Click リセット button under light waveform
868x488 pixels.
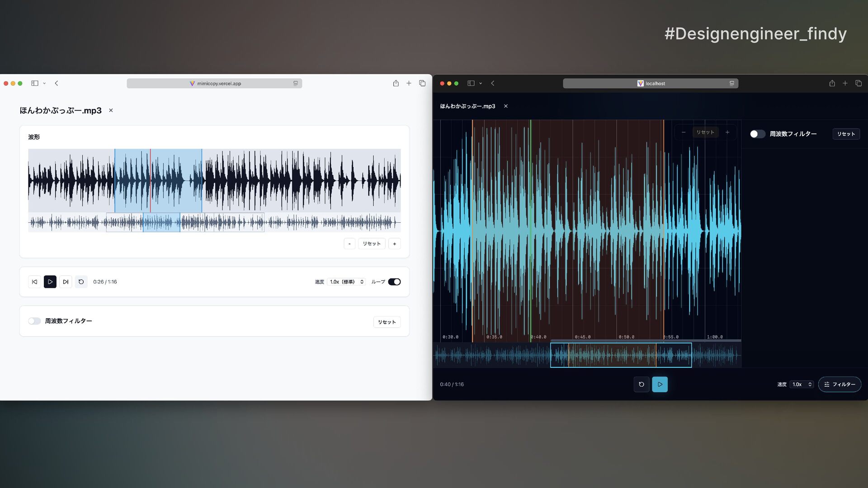[x=372, y=244]
